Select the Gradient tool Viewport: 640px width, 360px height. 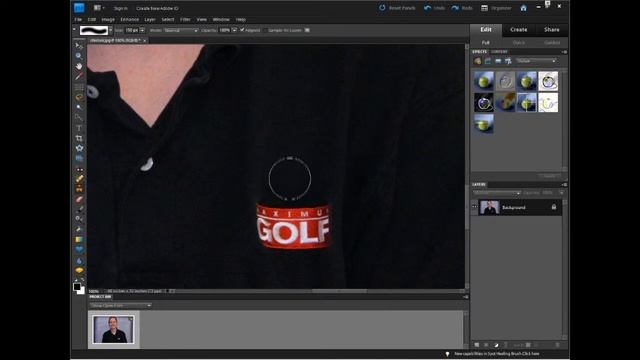tap(79, 240)
